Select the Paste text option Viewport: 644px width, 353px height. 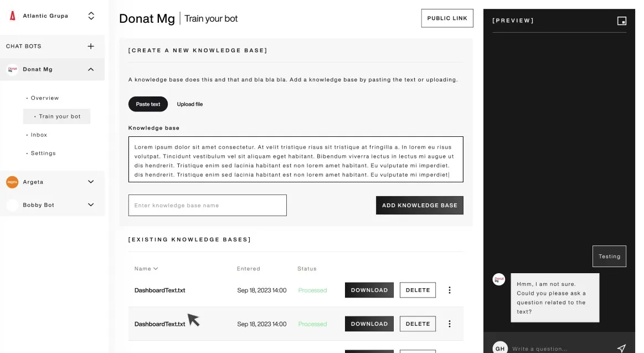pos(148,104)
